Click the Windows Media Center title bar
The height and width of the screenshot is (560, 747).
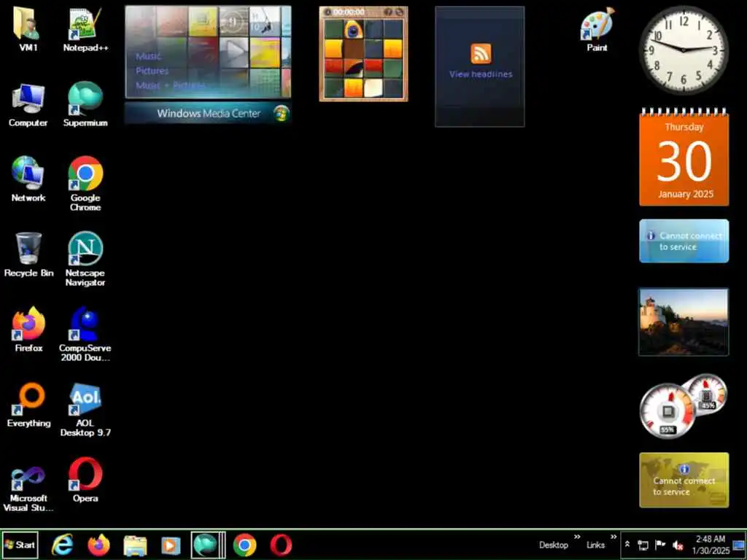208,113
